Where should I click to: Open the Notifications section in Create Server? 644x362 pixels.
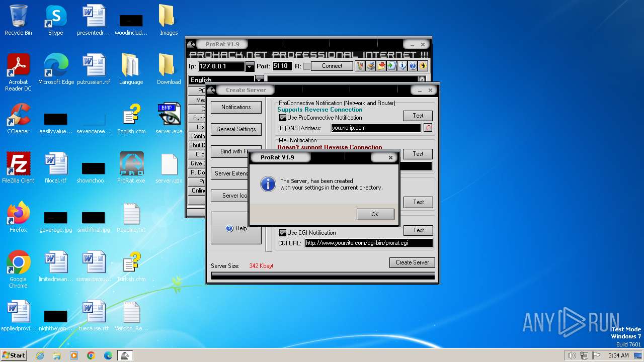[236, 107]
